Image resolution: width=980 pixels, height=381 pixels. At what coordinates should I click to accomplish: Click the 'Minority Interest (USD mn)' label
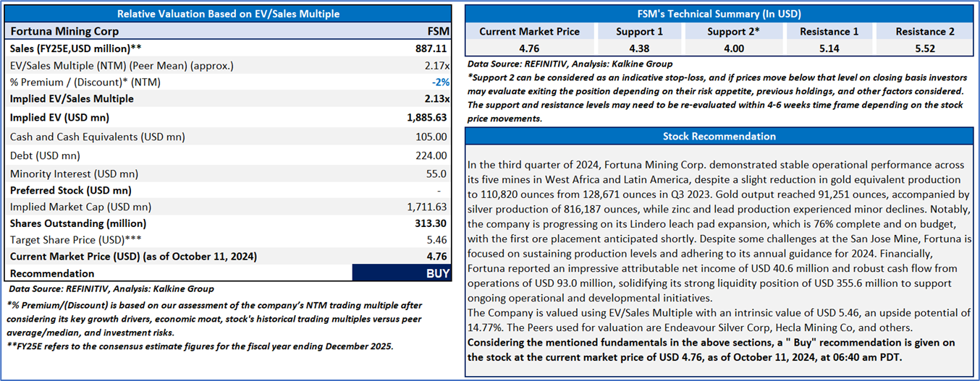74,174
